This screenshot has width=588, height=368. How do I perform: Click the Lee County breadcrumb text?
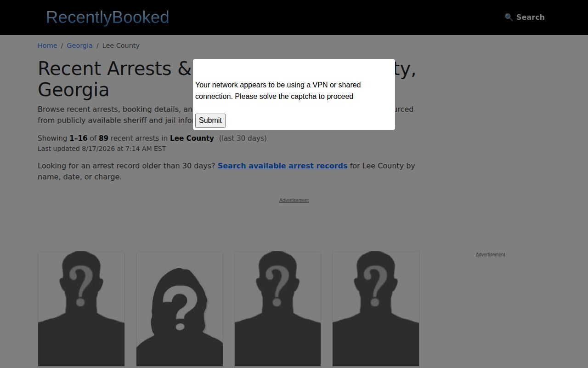point(121,46)
